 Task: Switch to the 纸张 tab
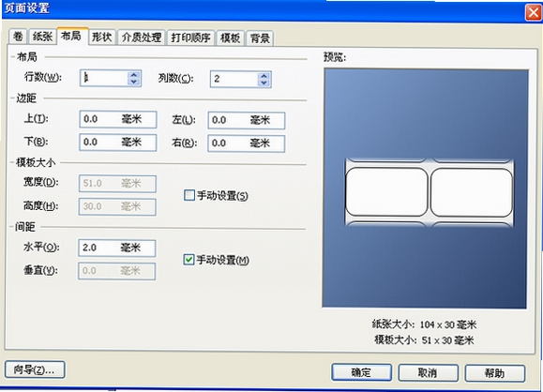coord(42,37)
